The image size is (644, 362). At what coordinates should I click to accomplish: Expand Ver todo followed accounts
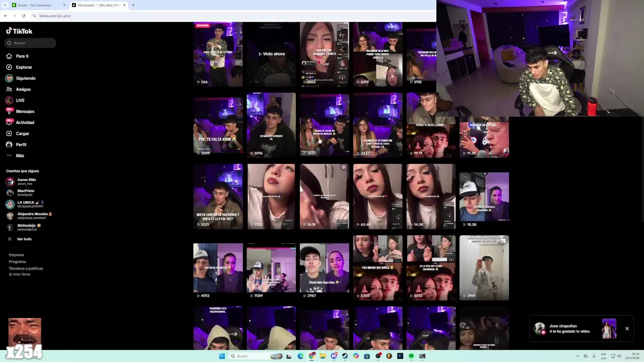(19, 239)
